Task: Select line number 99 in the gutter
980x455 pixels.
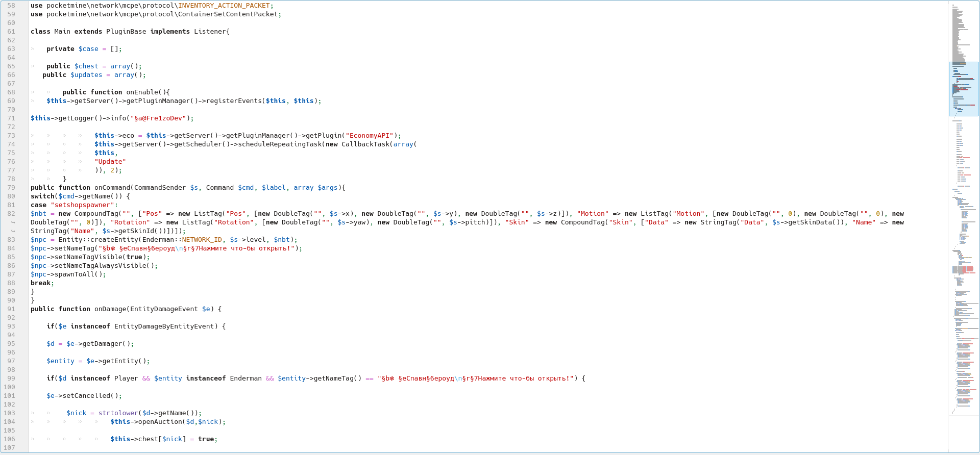Action: (x=11, y=378)
